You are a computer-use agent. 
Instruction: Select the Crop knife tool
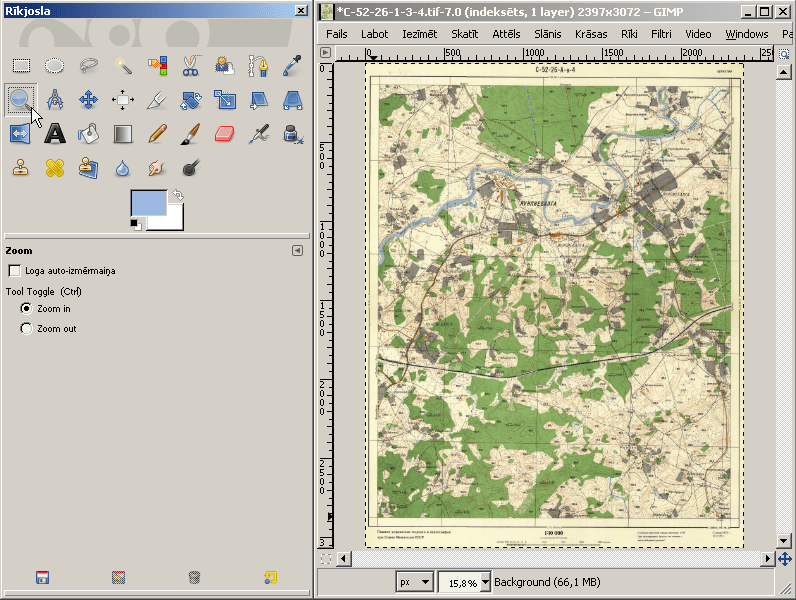click(156, 100)
